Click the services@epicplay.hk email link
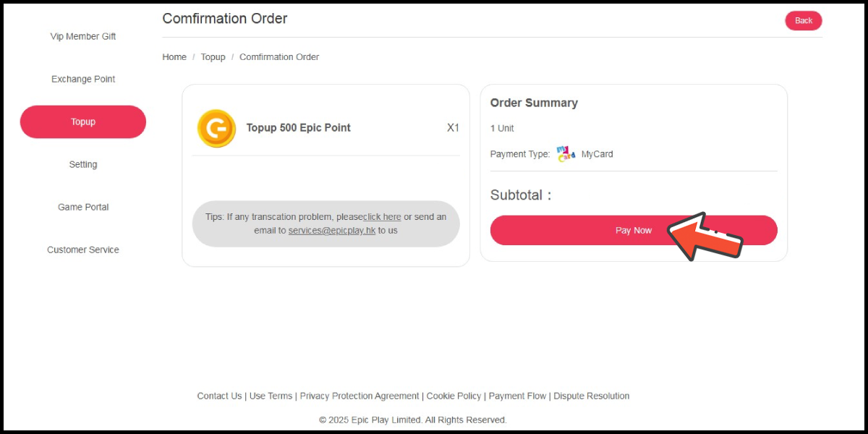The width and height of the screenshot is (868, 434). click(x=332, y=231)
